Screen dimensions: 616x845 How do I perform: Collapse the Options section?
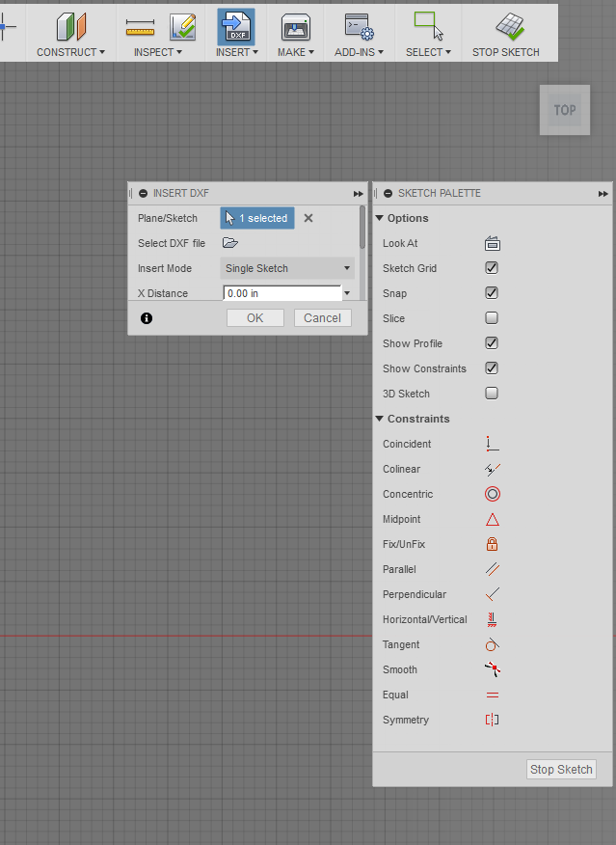tap(380, 218)
